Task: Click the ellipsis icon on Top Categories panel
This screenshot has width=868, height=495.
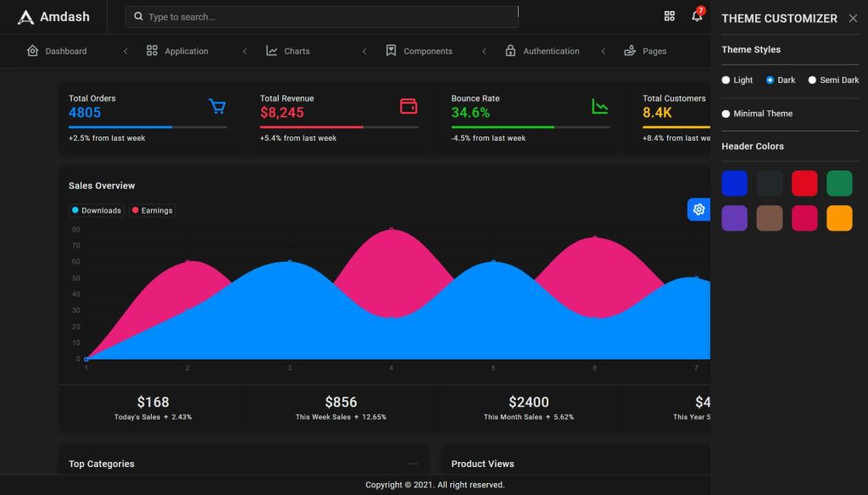Action: coord(413,462)
